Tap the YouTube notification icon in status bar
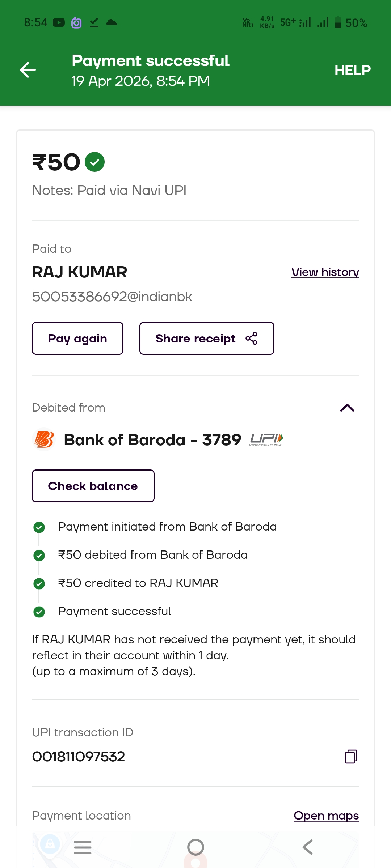The width and height of the screenshot is (391, 868). [x=59, y=23]
